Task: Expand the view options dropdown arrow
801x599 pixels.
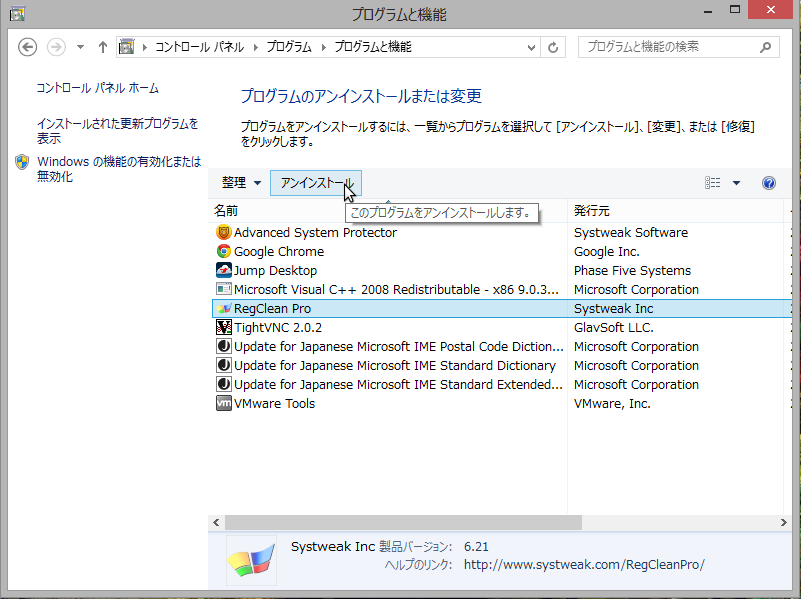Action: pos(736,183)
